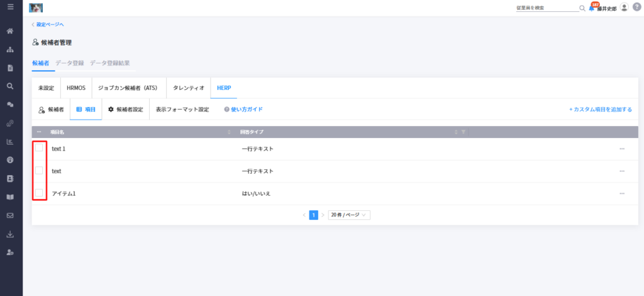Open the contact card sidebar icon
The height and width of the screenshot is (296, 644).
10,178
